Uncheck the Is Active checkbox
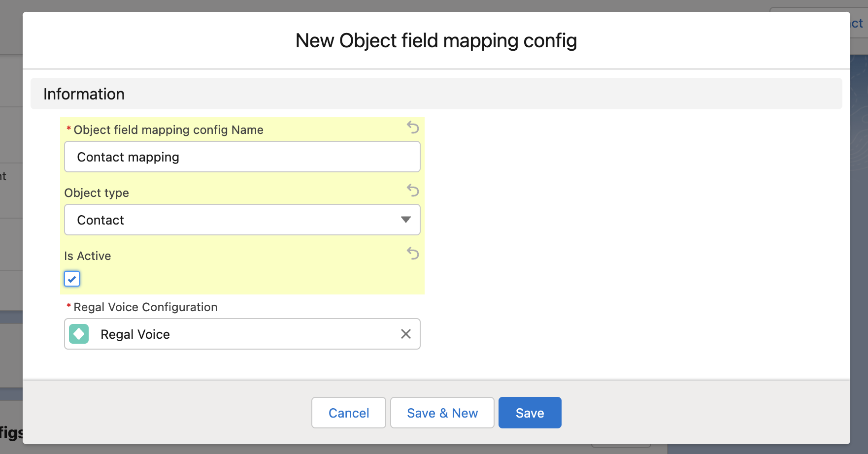This screenshot has width=868, height=454. 72,279
